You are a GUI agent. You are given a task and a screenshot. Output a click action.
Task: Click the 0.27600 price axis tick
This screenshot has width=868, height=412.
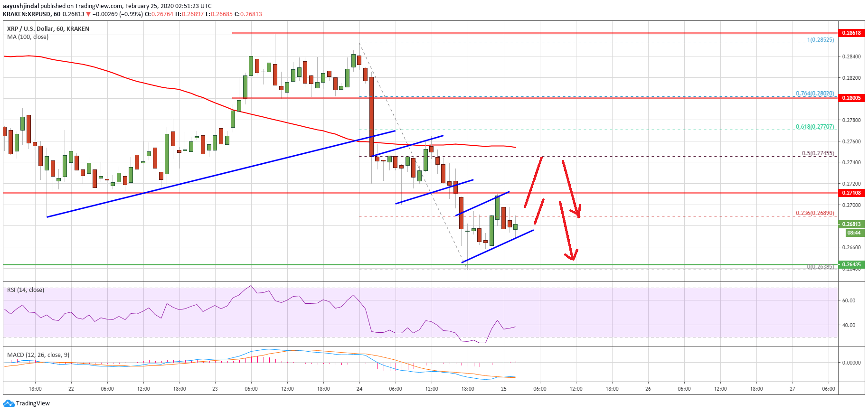click(851, 141)
